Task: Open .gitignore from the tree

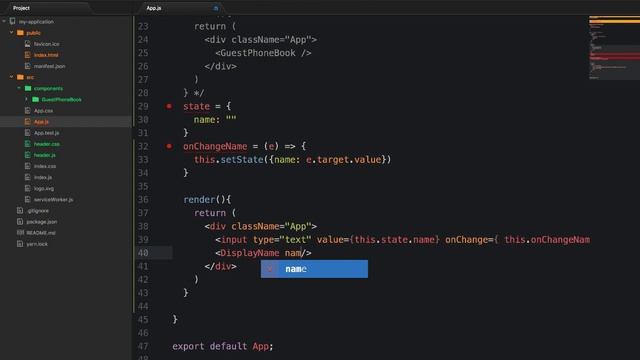Action: click(x=38, y=211)
